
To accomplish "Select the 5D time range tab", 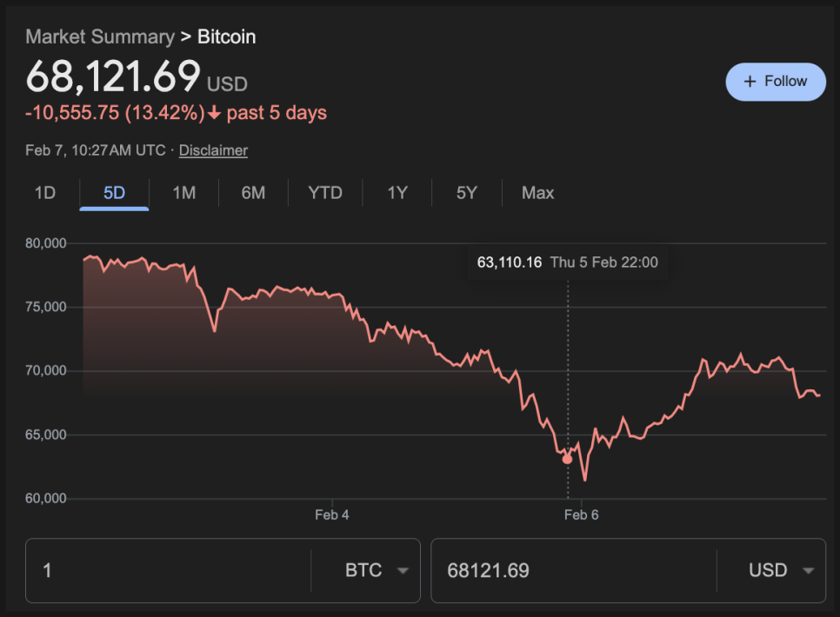I will tap(114, 193).
